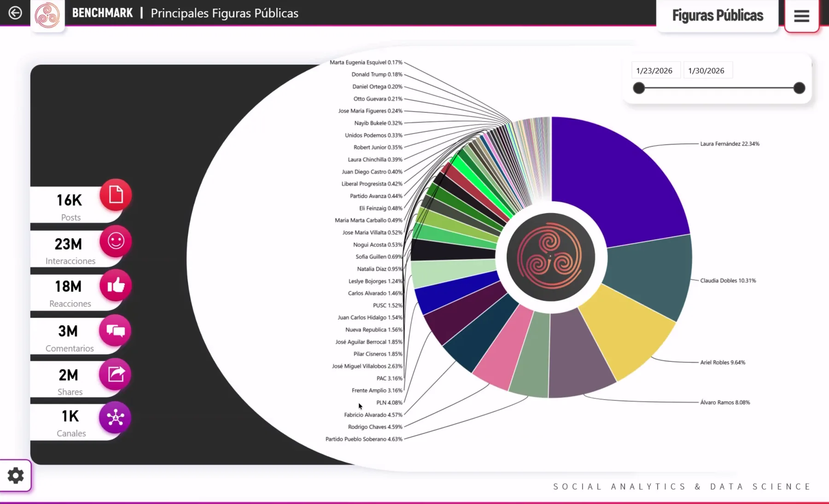Click the Reacciones thumbs-up icon
Screen dimensions: 829x504
click(x=116, y=285)
